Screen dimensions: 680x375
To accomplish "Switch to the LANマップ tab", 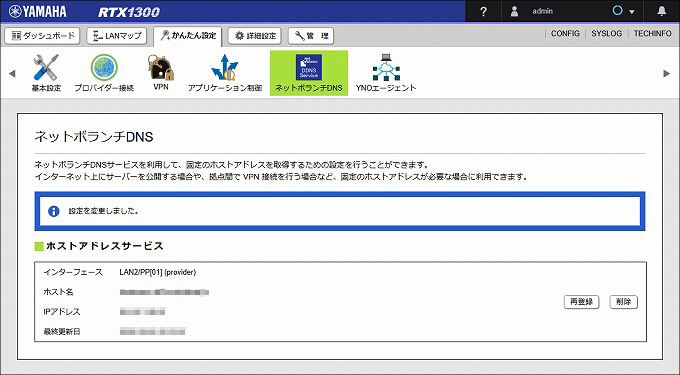I will (117, 36).
